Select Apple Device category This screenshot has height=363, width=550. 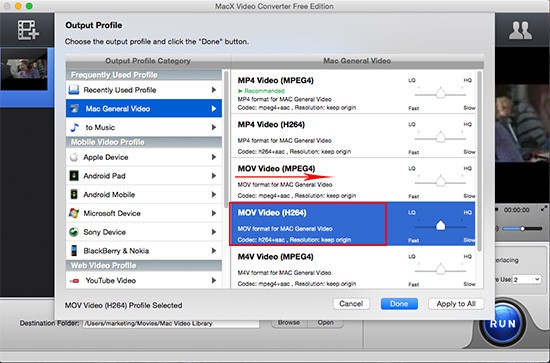tap(144, 157)
